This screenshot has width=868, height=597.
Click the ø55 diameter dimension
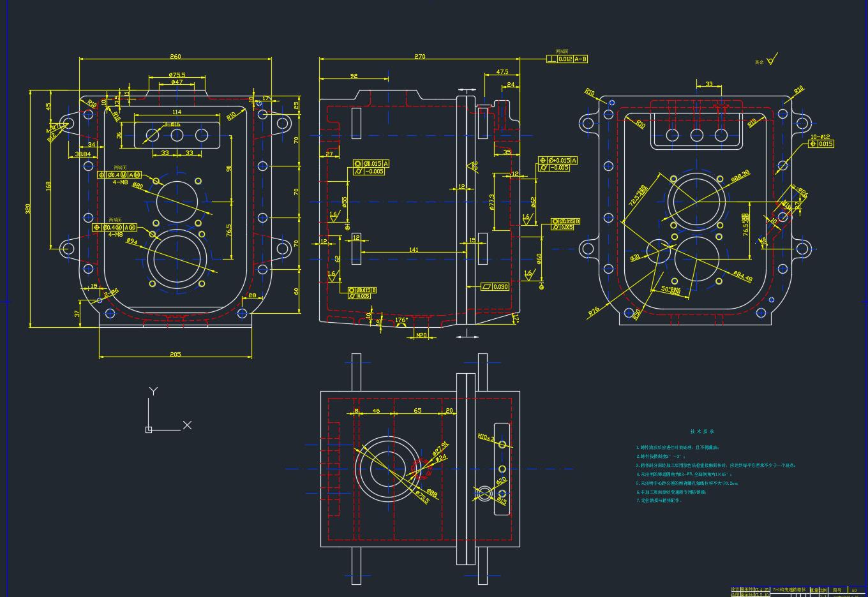tap(344, 202)
